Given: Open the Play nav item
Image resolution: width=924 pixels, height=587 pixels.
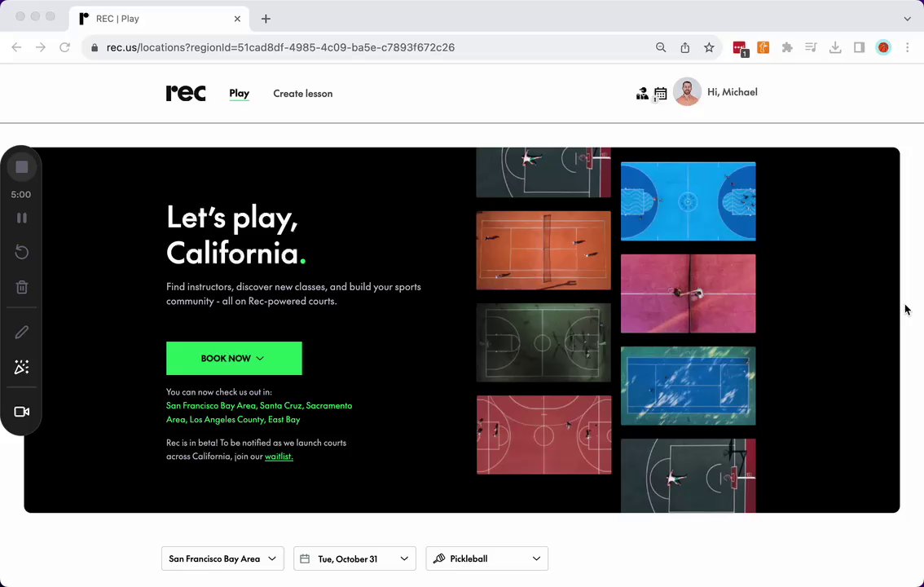Looking at the screenshot, I should 240,93.
